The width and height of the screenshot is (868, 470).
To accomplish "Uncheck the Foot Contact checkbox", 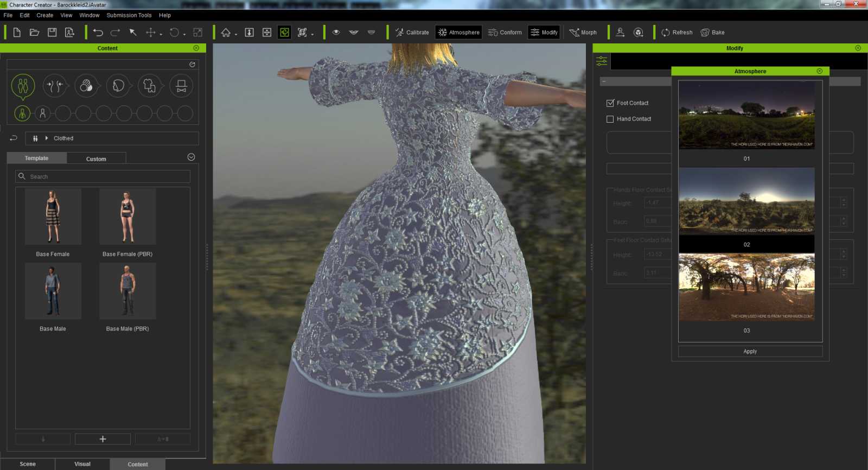I will point(610,103).
